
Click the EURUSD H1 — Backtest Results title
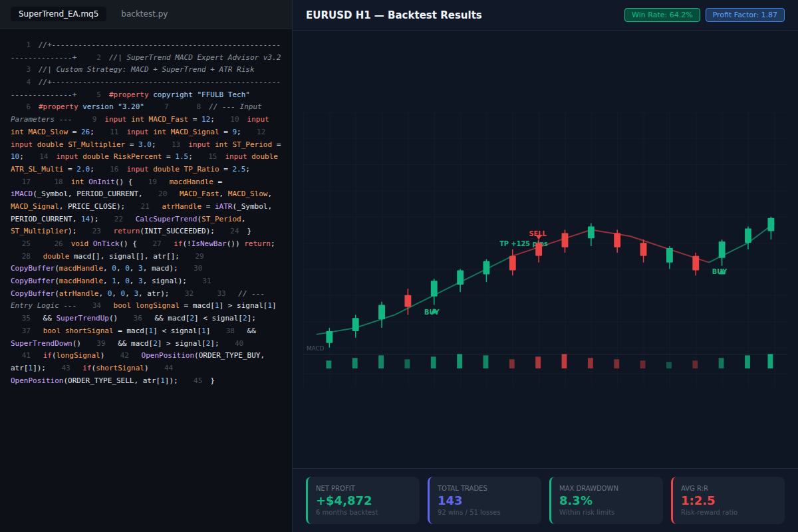(x=394, y=15)
